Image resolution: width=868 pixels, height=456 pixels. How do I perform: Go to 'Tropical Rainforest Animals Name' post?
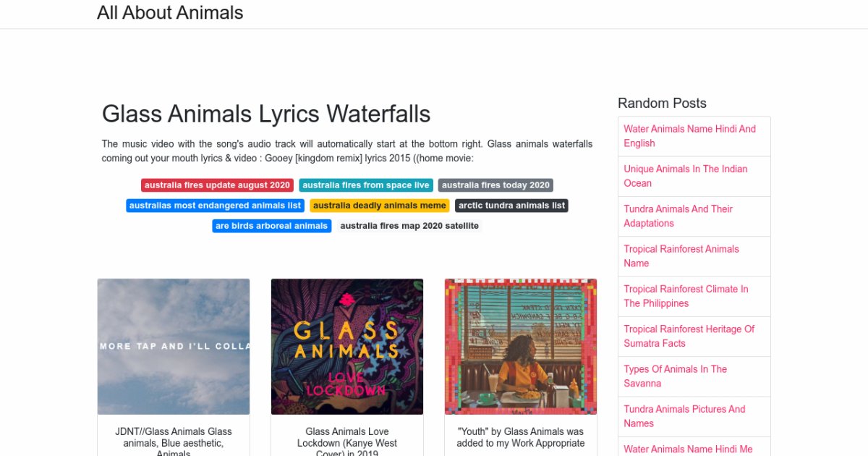681,256
